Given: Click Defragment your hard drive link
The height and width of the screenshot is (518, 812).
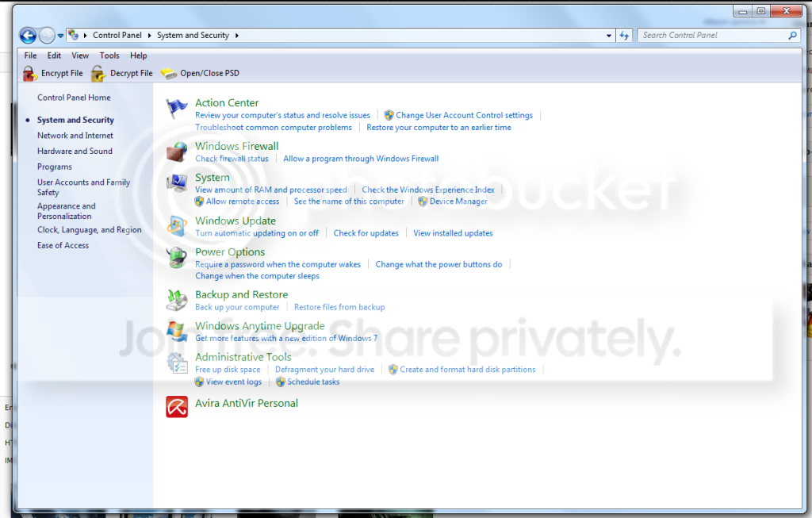Looking at the screenshot, I should 324,370.
